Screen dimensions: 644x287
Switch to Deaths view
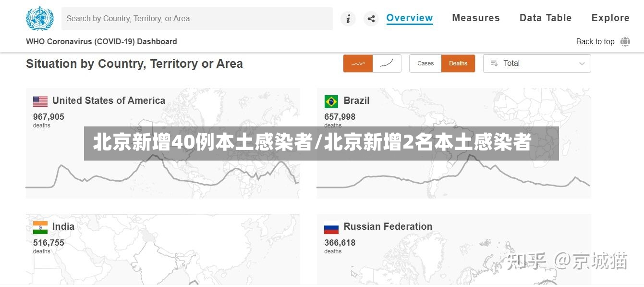click(x=458, y=63)
